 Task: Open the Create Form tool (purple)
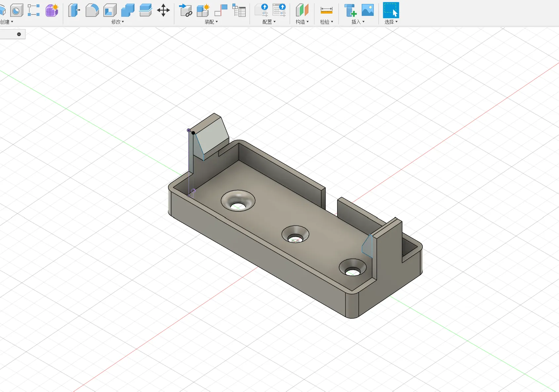52,10
